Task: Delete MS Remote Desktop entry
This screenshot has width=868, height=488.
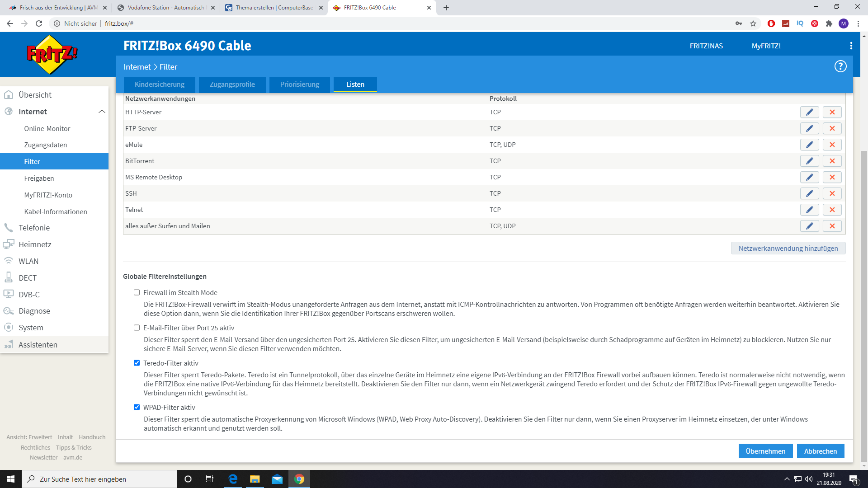Action: click(x=832, y=177)
